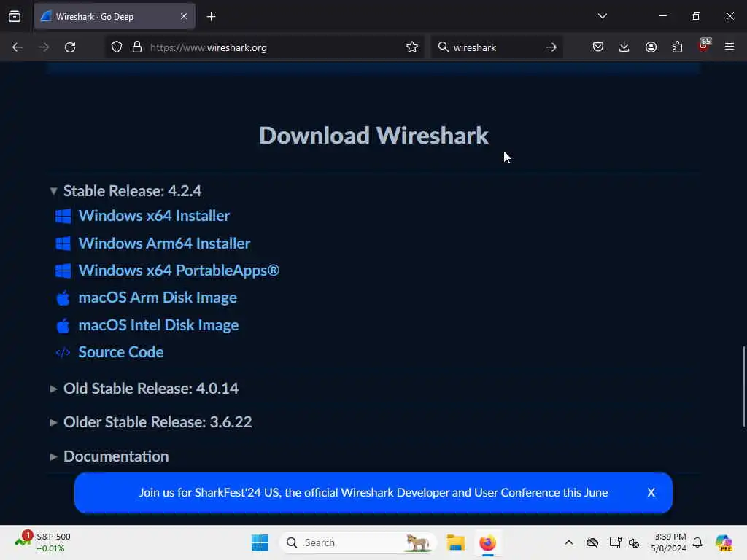Click Windows logo beside x64 PortableApps
747x560 pixels.
63,271
